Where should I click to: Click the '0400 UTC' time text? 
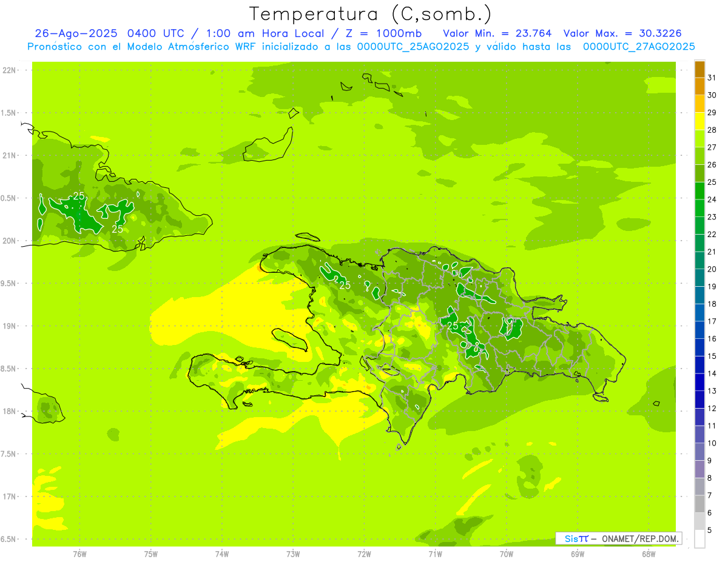click(158, 33)
